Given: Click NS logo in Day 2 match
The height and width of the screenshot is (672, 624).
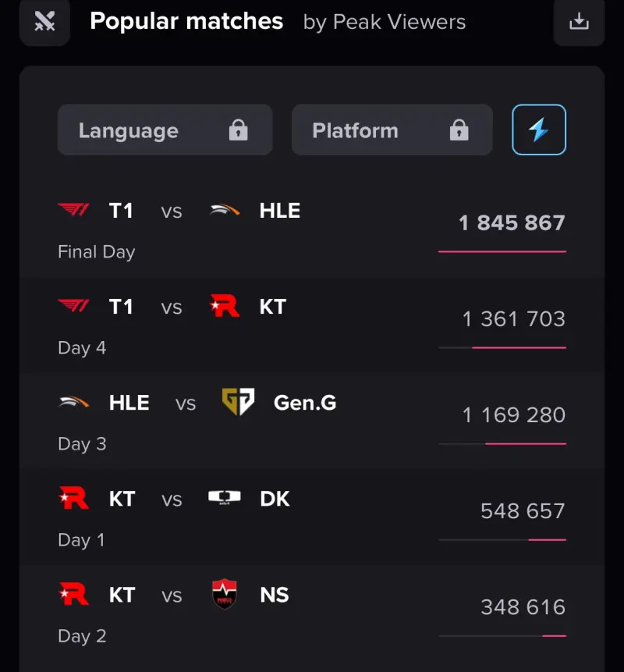Looking at the screenshot, I should point(225,594).
